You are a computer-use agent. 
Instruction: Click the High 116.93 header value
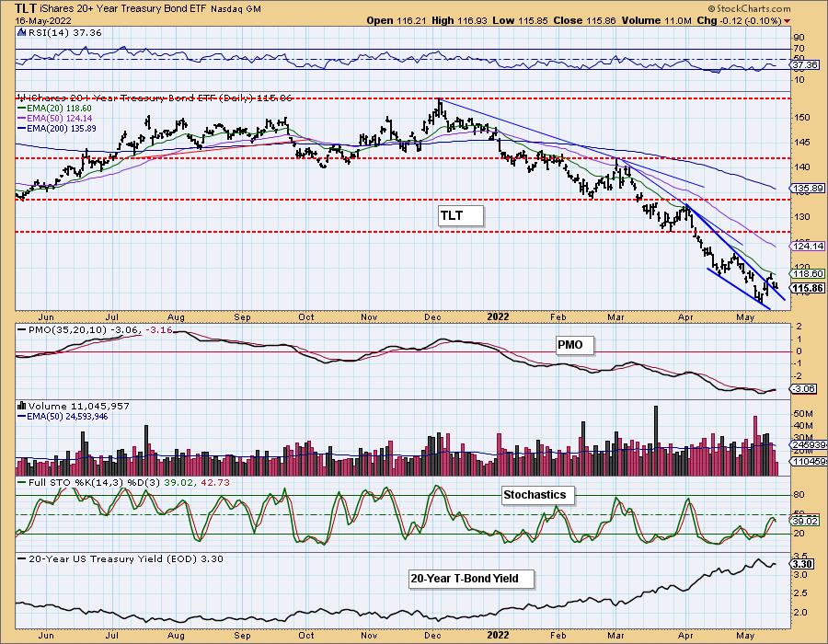[460, 20]
